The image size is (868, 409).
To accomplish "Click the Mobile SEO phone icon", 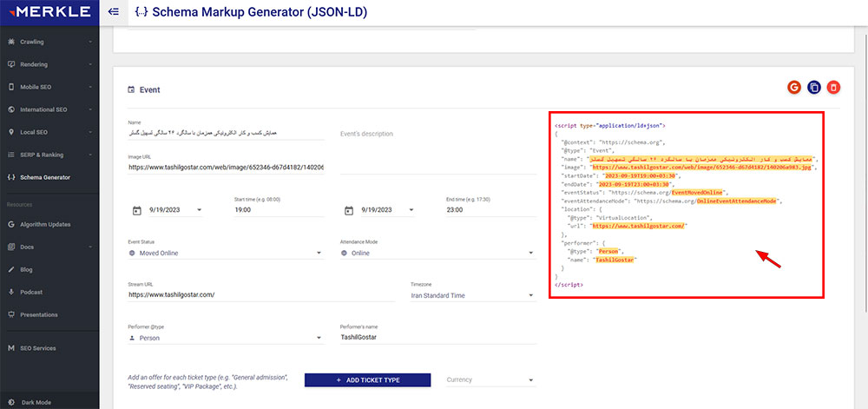I will click(x=11, y=87).
